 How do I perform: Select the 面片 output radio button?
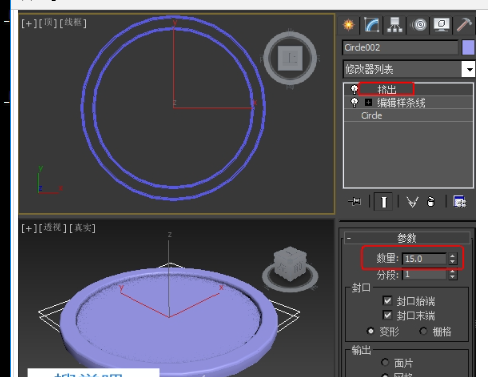tap(385, 362)
